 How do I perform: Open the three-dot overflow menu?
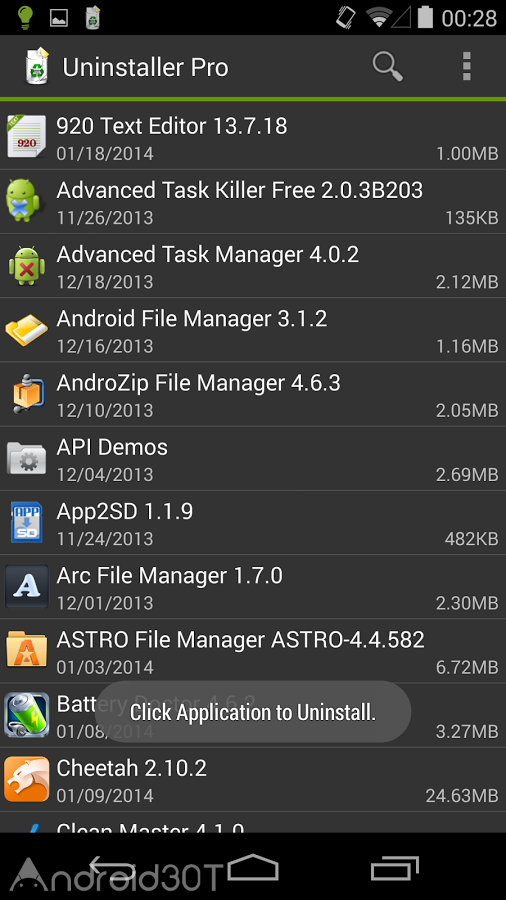466,67
